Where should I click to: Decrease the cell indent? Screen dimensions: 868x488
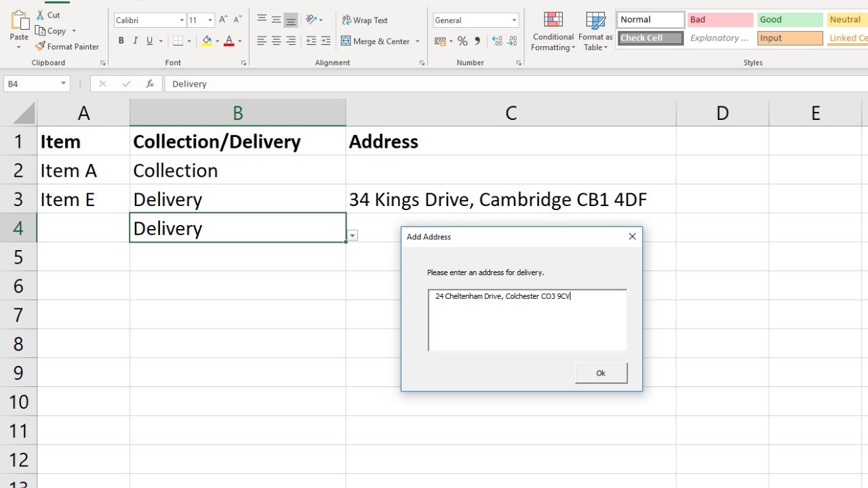click(311, 41)
